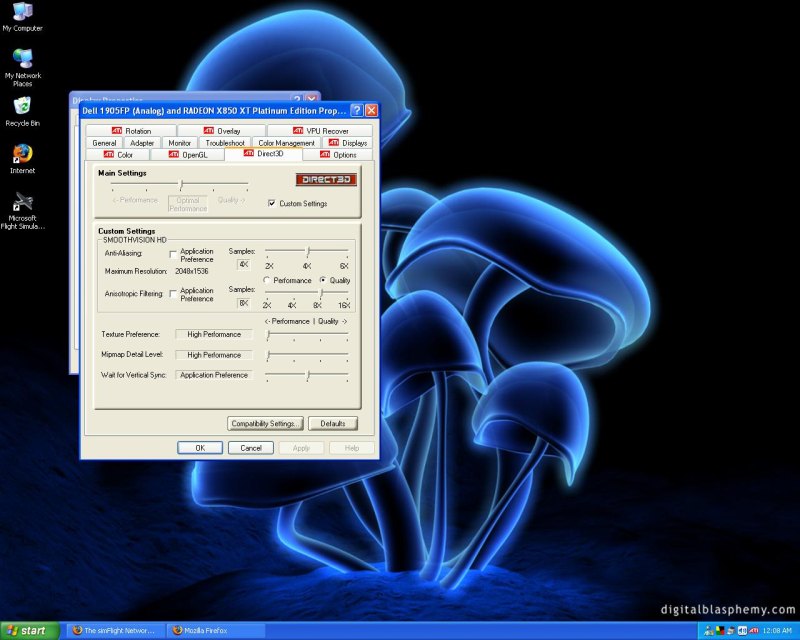Enable Application Preference for Anti-Aliasing
This screenshot has height=640, width=800.
pos(173,253)
